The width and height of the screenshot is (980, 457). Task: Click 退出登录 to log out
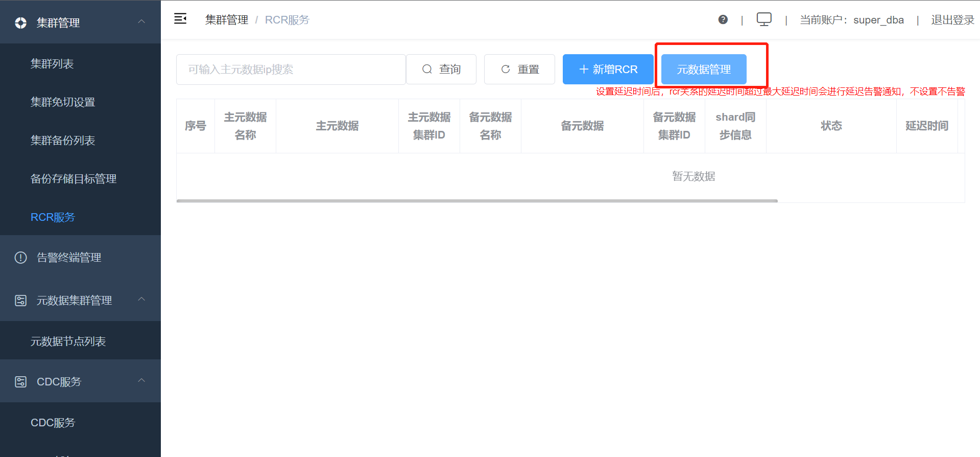952,20
